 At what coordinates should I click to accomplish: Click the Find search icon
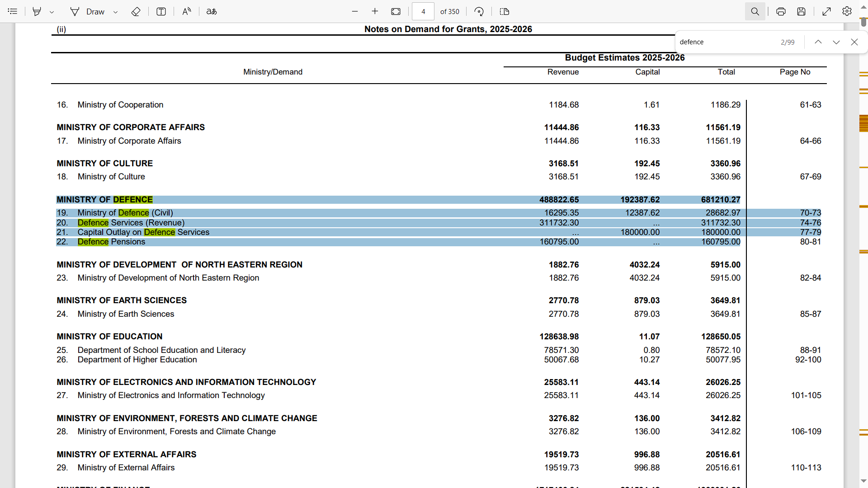pos(755,11)
